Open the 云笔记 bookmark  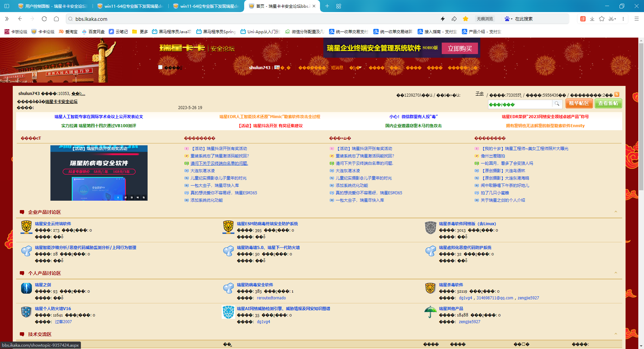(118, 32)
